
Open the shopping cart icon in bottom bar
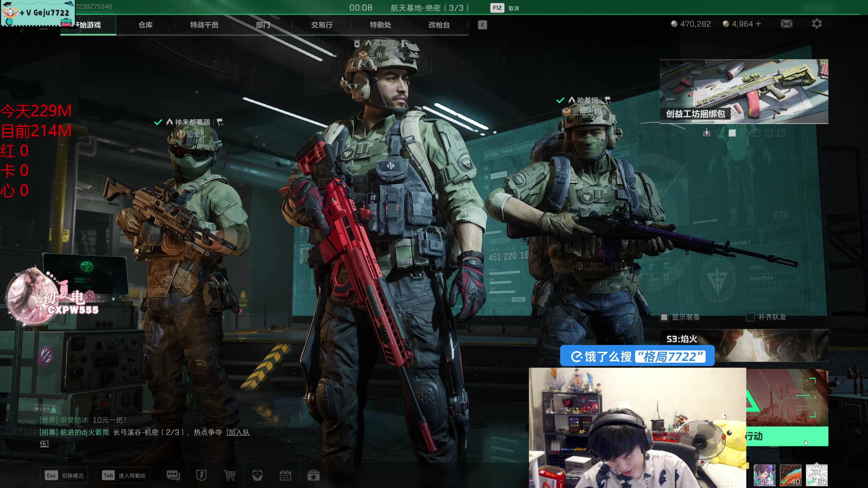(x=230, y=475)
